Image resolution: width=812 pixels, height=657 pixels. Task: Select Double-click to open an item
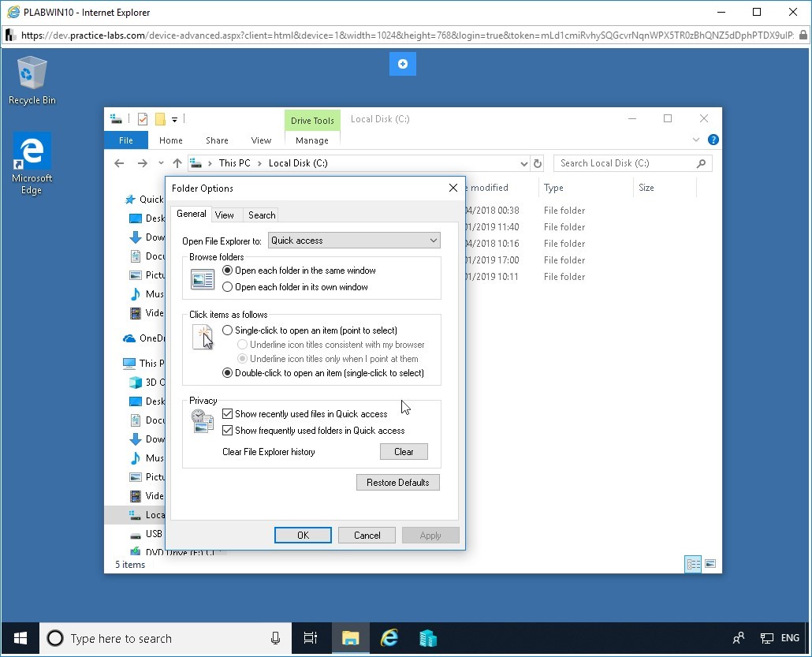click(x=322, y=373)
